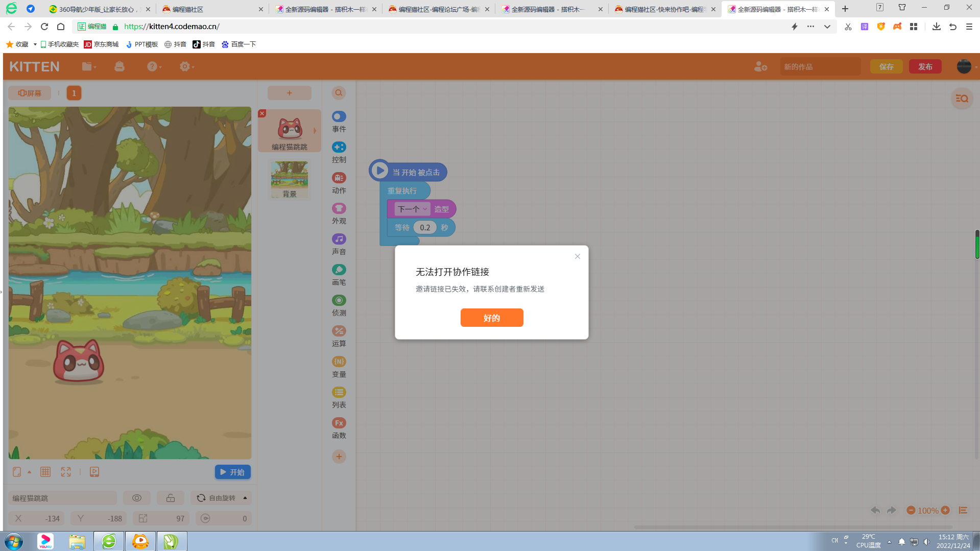Screen dimensions: 980x551
Task: Select screen tab number 1
Action: 74,93
